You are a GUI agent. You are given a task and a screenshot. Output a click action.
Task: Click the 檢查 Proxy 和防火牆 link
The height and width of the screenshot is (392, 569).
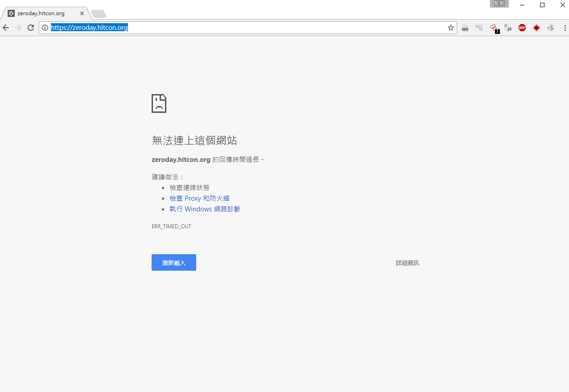[199, 198]
